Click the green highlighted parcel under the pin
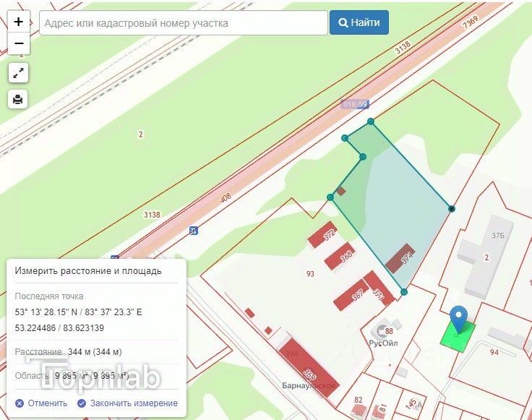Image resolution: width=532 pixels, height=420 pixels. coord(458,336)
